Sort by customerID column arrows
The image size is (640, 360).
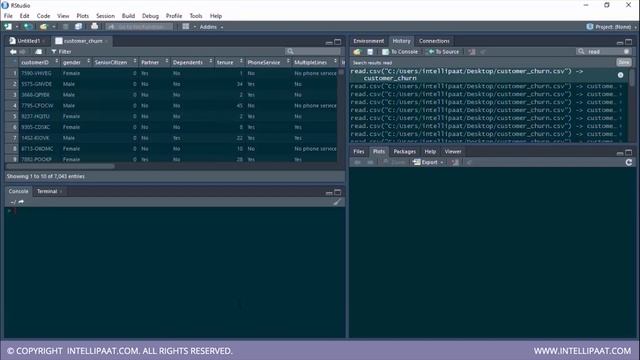tap(57, 61)
